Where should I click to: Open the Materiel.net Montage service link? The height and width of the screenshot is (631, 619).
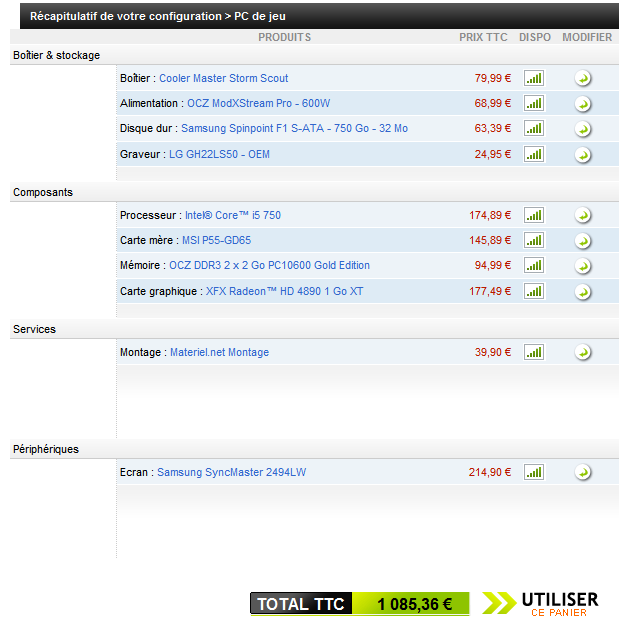pos(219,353)
